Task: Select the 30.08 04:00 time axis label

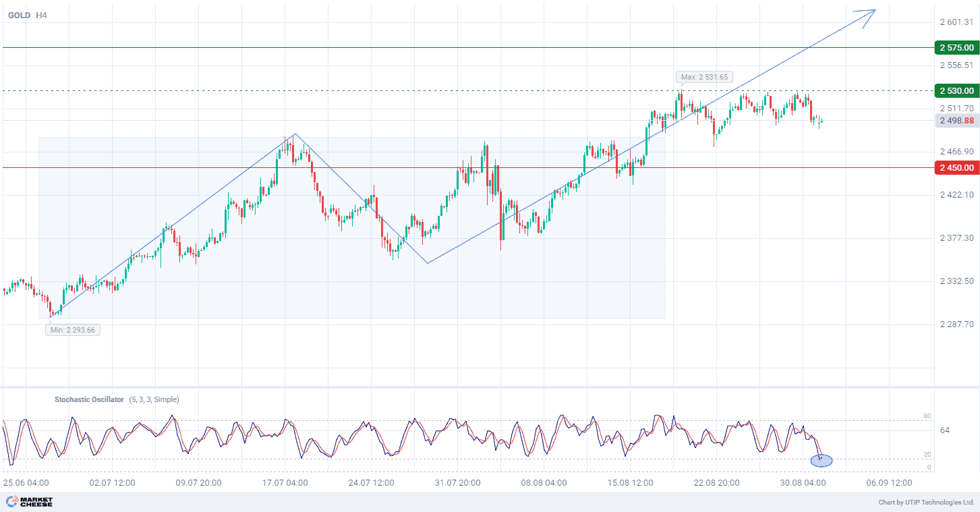Action: 803,483
